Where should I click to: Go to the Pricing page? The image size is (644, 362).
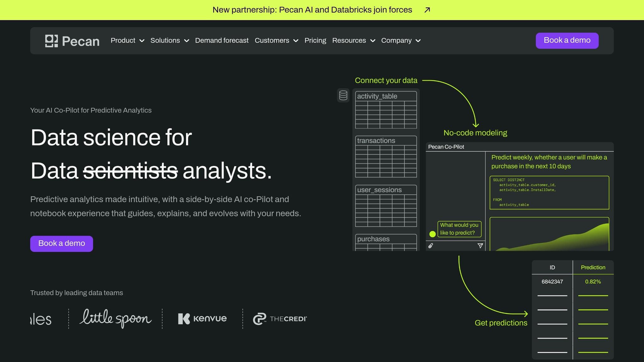point(315,41)
